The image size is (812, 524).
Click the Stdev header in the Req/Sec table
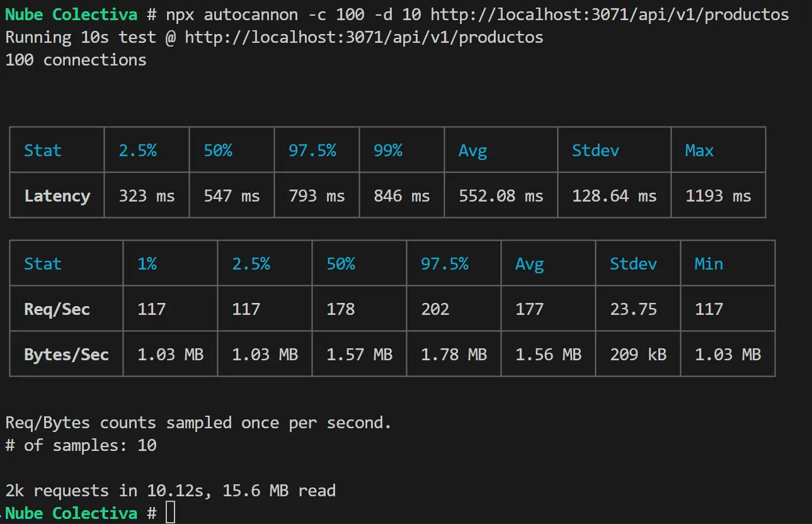633,264
